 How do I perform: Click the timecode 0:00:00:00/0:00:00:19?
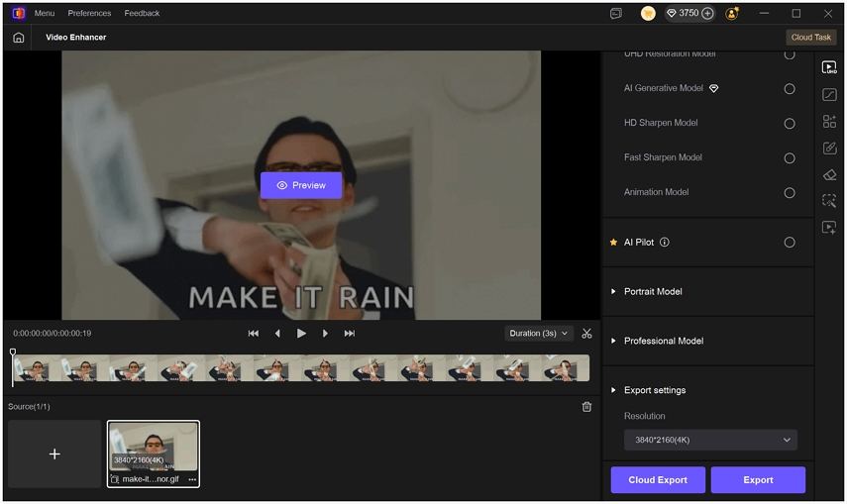coord(52,334)
